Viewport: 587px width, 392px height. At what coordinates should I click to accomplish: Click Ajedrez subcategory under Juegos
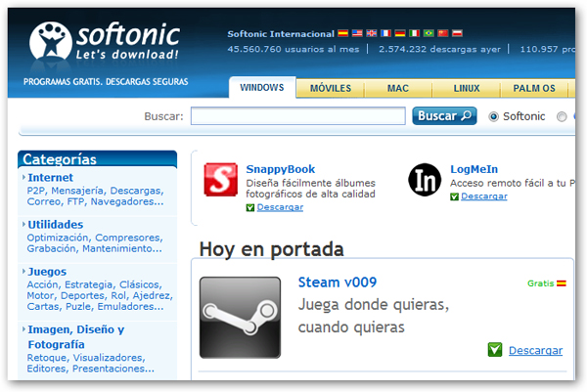[152, 296]
